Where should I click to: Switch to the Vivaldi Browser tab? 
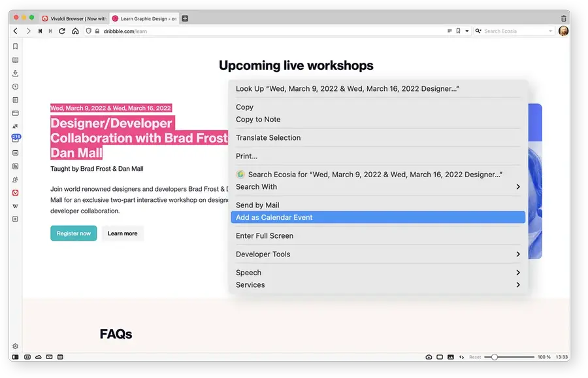74,18
